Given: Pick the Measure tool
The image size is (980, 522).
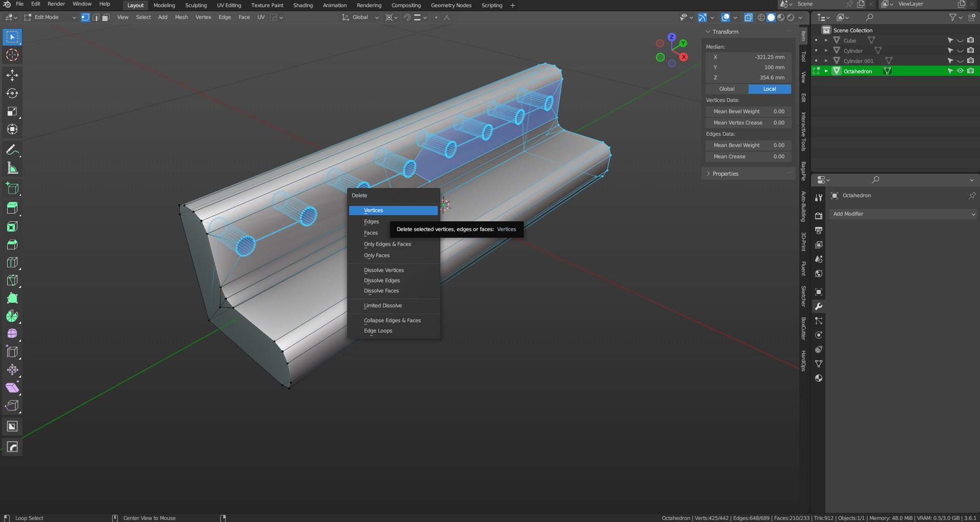Looking at the screenshot, I should [12, 168].
